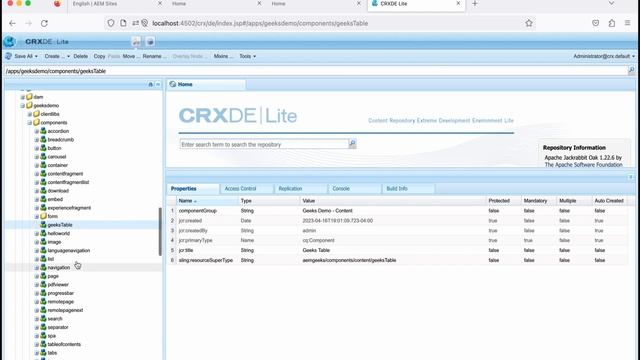
Task: Click the breadcrumb component icon
Action: click(43, 140)
